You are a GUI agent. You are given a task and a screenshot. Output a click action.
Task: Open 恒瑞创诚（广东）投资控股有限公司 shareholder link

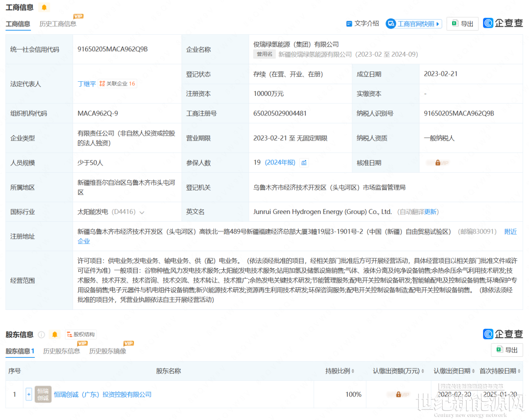(102, 395)
